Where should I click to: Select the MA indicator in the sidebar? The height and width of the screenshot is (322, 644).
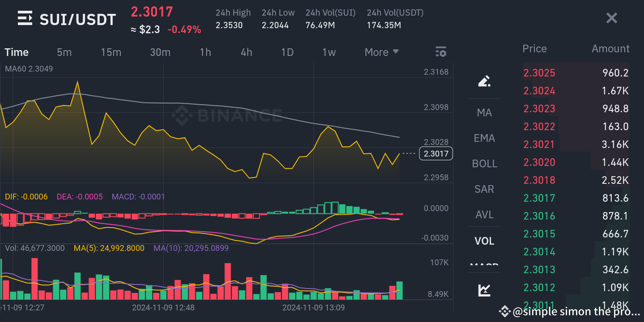(484, 112)
